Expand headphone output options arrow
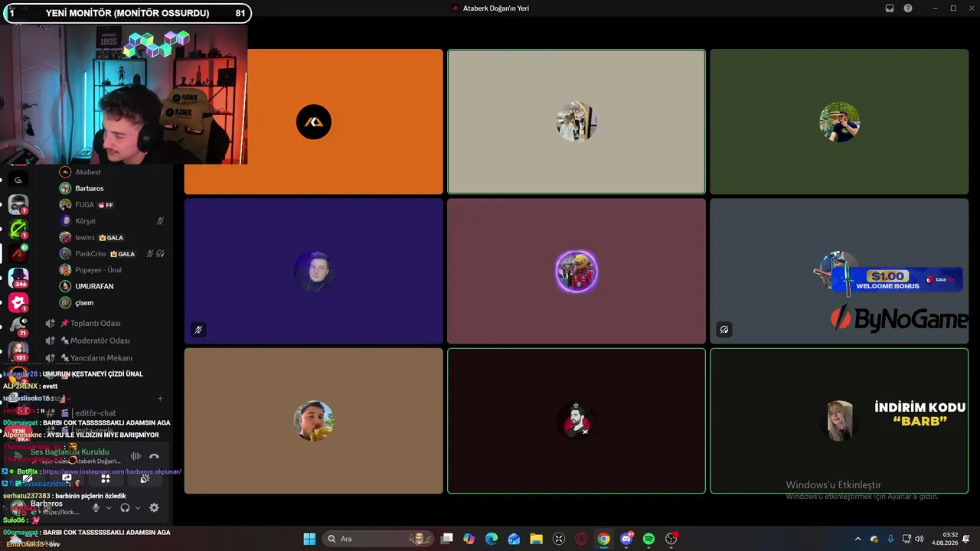Screen dimensions: 980x551 pyautogui.click(x=138, y=507)
